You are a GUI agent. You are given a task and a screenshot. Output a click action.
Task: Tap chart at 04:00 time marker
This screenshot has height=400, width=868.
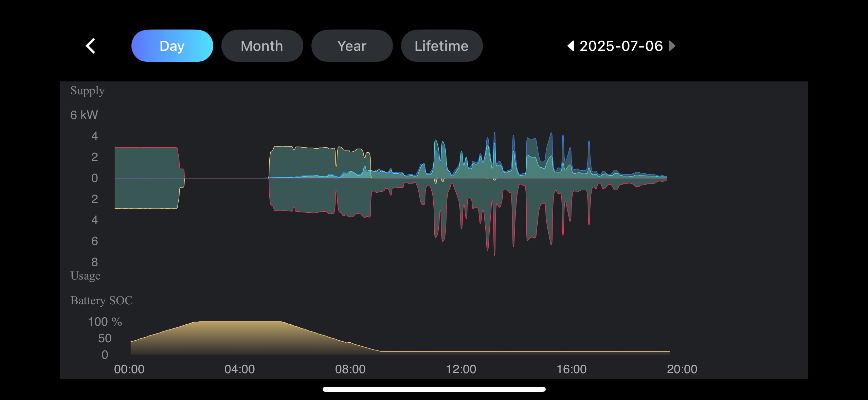[239, 369]
